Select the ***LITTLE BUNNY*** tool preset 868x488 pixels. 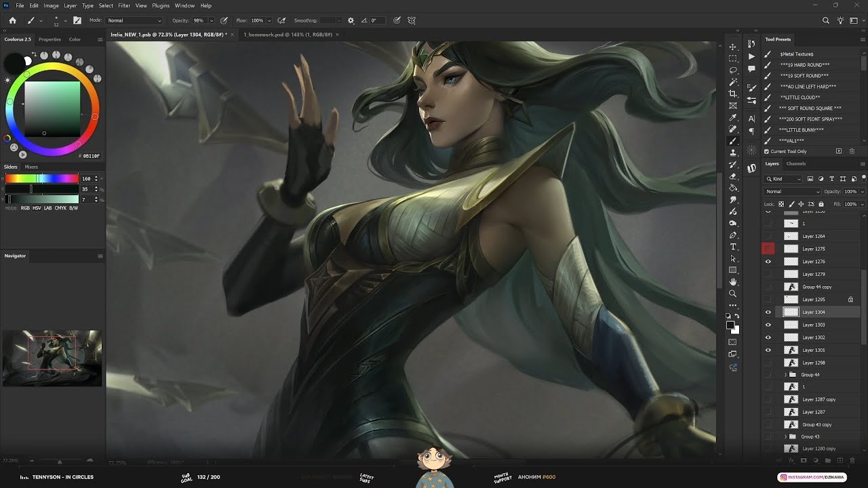801,129
